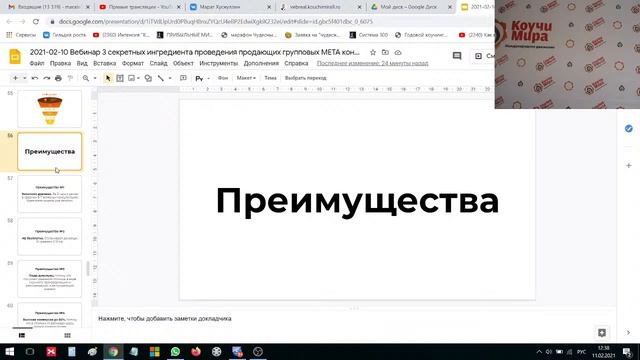Click the Move to folder icon
This screenshot has width=640, height=360.
[385, 52]
